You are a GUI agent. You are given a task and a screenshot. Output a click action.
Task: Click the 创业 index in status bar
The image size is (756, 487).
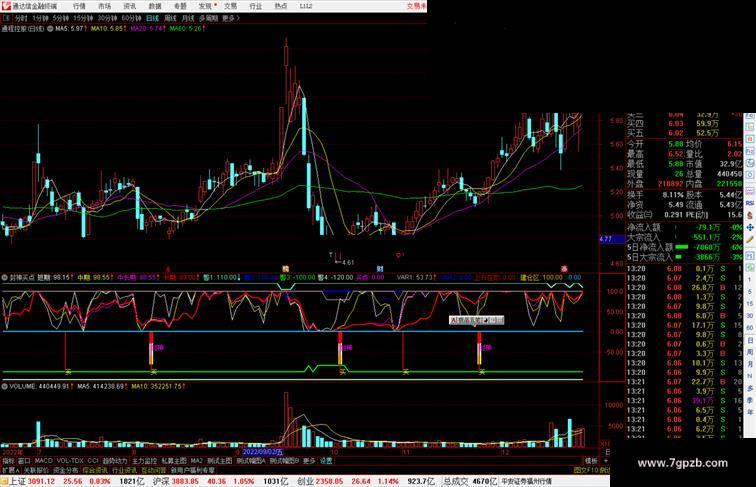click(x=304, y=481)
